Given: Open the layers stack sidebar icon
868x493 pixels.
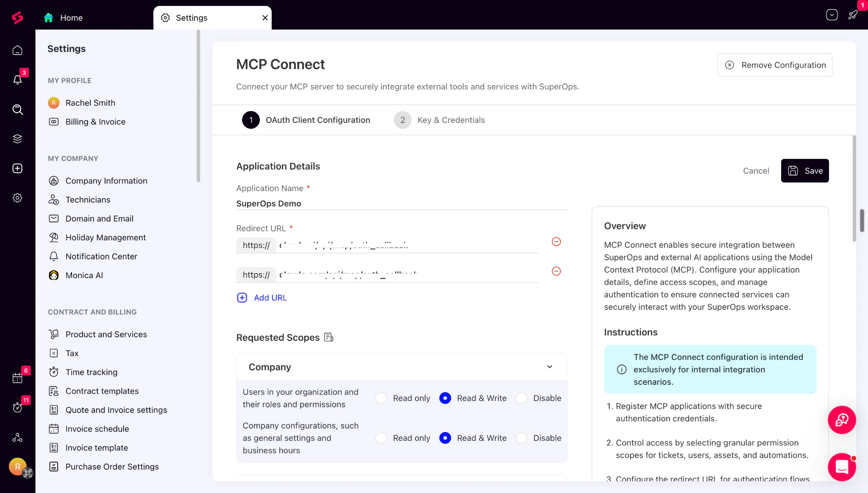Looking at the screenshot, I should click(17, 139).
